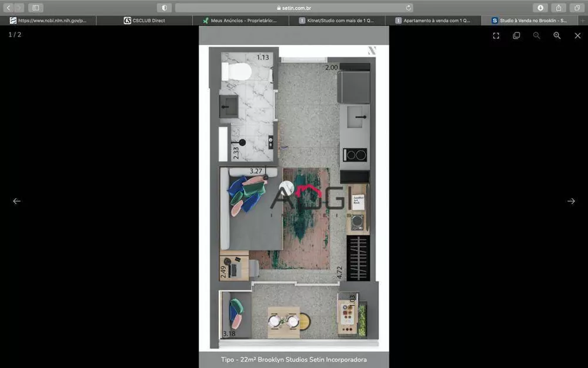Image resolution: width=588 pixels, height=368 pixels.
Task: Open the Safari share menu
Action: tap(559, 8)
